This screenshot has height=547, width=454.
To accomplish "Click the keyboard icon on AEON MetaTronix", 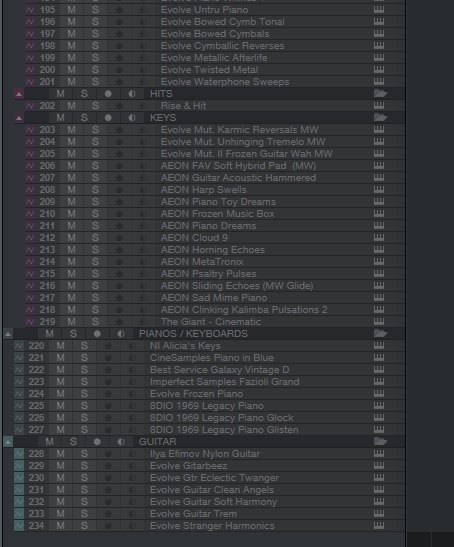I will [x=379, y=262].
